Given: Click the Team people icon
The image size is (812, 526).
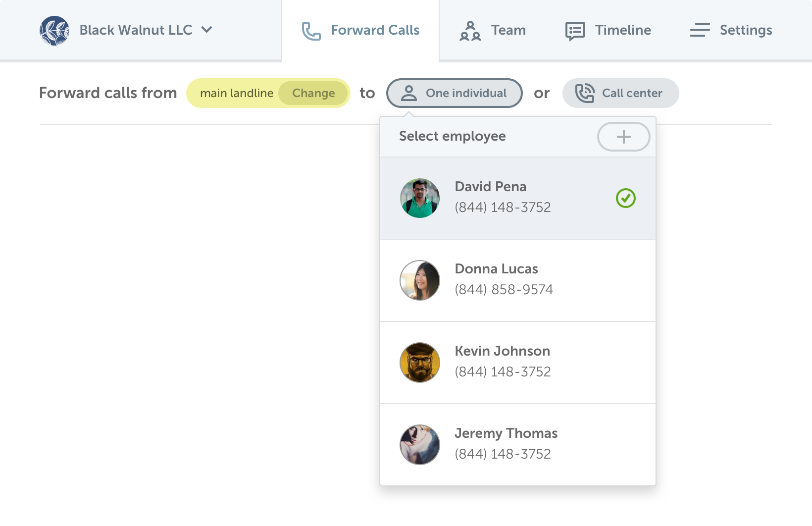Looking at the screenshot, I should click(x=470, y=31).
